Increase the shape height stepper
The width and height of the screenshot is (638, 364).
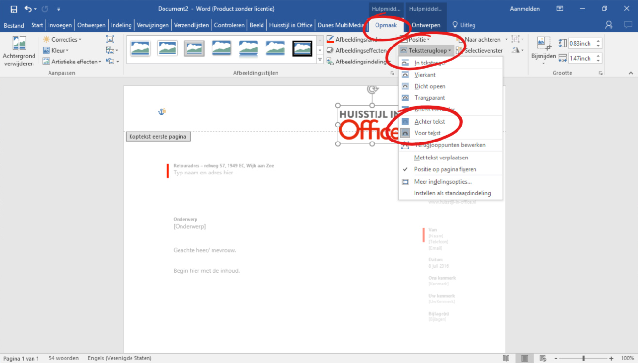click(x=598, y=41)
